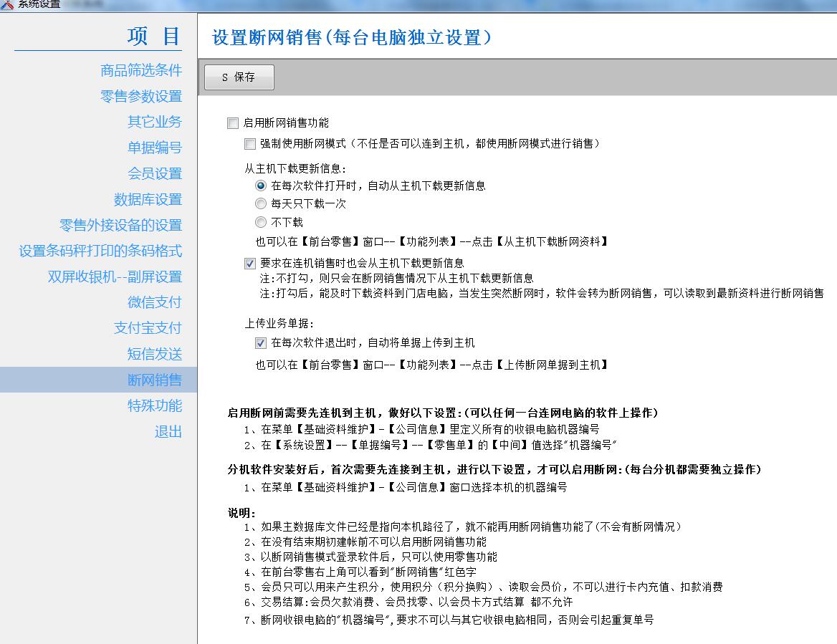The width and height of the screenshot is (837, 644).
Task: Toggle 在每次软件退出时自动将单据上传到主机 checkbox
Action: click(x=261, y=342)
